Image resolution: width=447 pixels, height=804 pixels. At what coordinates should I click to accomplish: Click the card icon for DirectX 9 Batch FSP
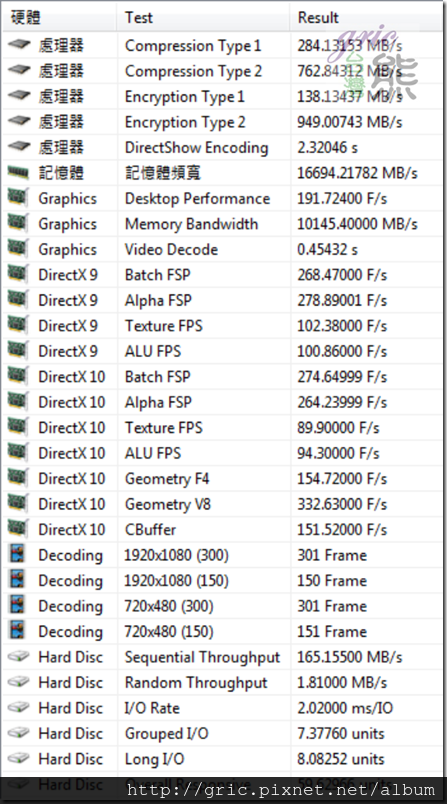coord(18,273)
